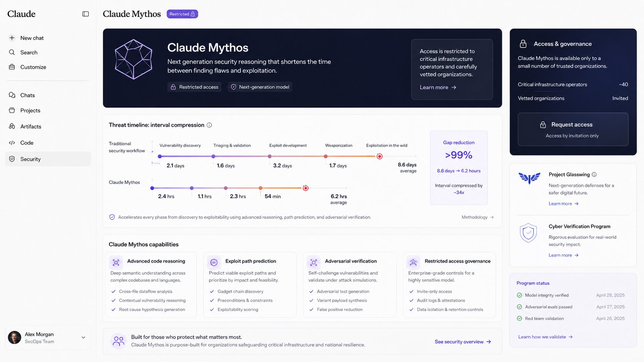Follow Learn more under Project Glasswing
The image size is (644, 362).
pos(563,204)
